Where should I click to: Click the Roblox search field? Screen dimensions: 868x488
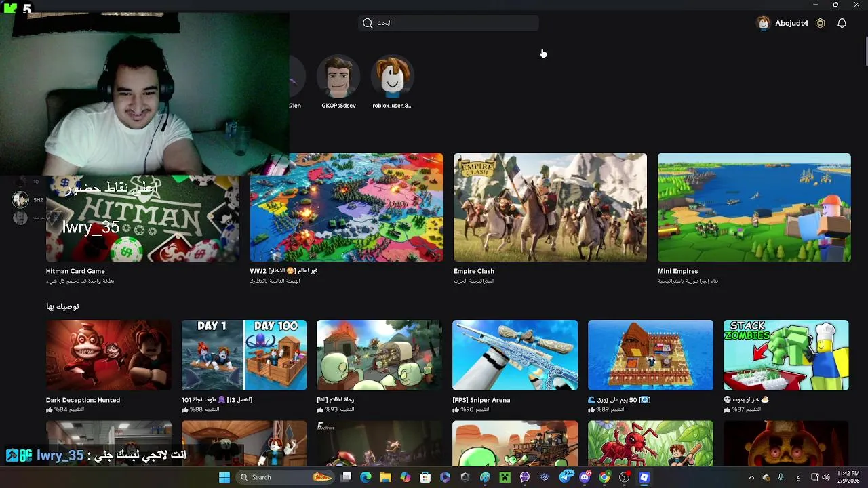(x=448, y=23)
